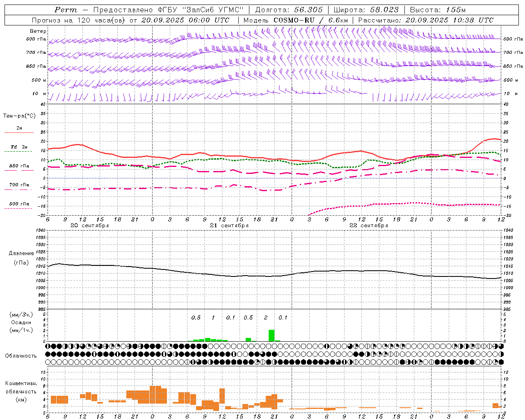Click the latitude value Широта: 58.023
Image resolution: width=525 pixels, height=420 pixels.
(366, 10)
